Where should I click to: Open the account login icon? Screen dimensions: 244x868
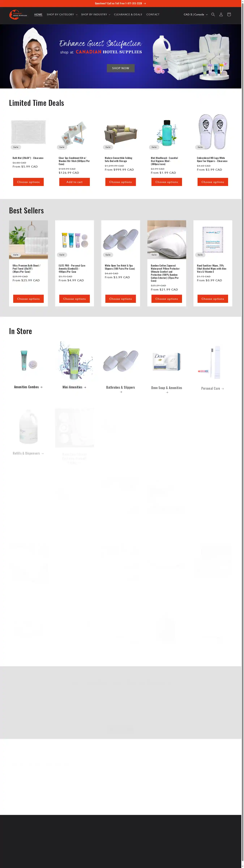pyautogui.click(x=221, y=14)
